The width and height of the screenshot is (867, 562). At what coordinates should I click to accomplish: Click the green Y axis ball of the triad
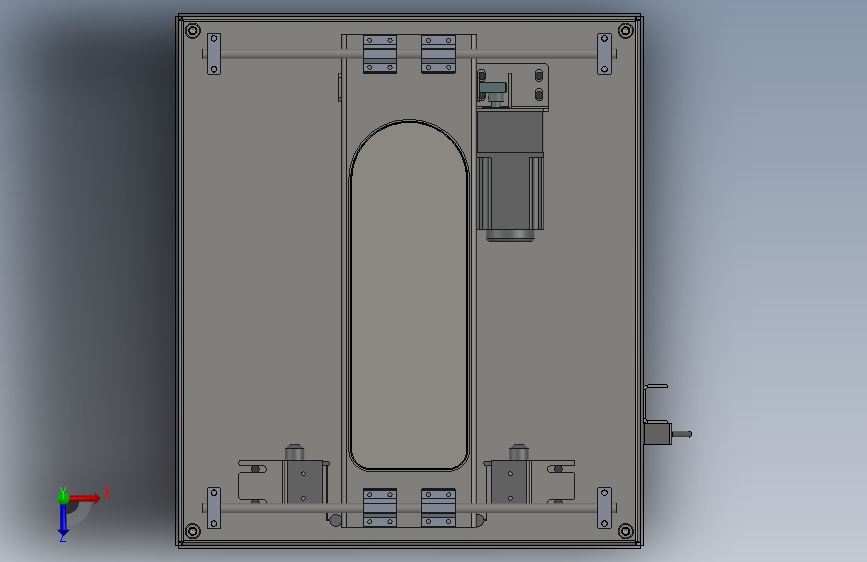coord(63,498)
